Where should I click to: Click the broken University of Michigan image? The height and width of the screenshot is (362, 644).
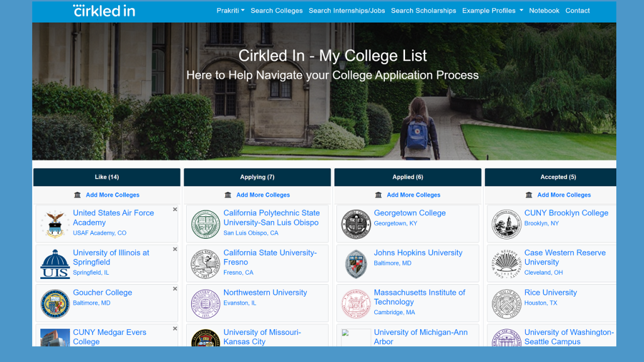coord(356,337)
